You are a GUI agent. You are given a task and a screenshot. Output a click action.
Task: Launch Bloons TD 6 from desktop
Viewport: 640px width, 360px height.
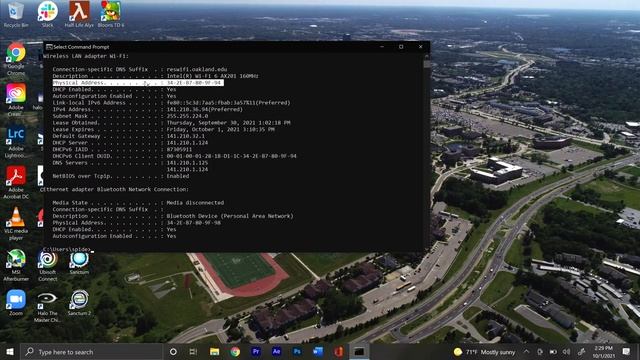click(111, 14)
